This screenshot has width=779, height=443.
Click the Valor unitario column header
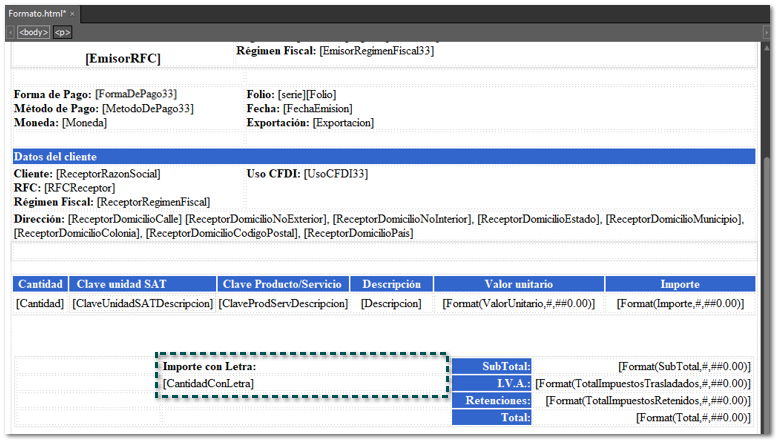tap(518, 284)
